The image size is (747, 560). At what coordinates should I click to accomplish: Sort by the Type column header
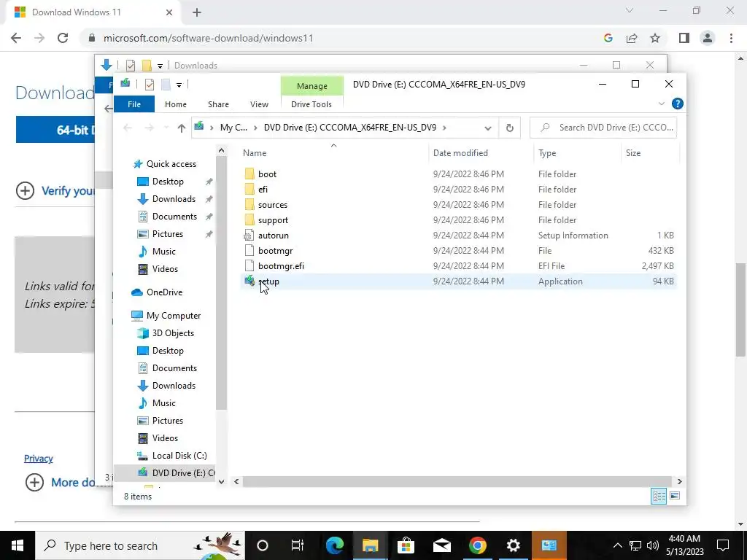[x=547, y=153]
